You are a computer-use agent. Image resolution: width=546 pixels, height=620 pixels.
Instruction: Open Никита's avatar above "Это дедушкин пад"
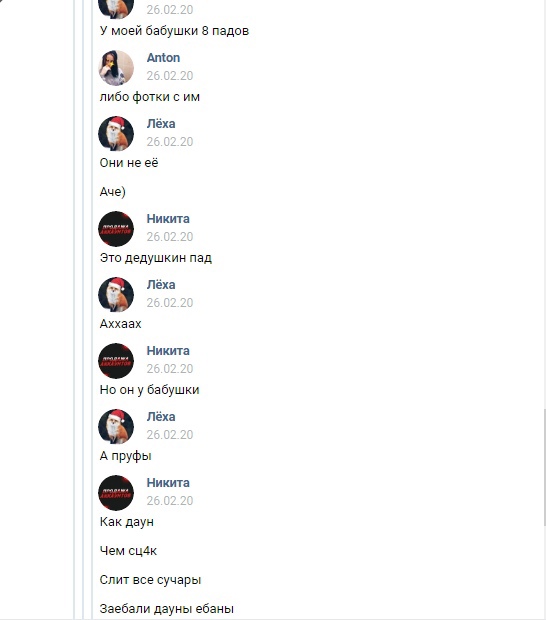[x=116, y=229]
